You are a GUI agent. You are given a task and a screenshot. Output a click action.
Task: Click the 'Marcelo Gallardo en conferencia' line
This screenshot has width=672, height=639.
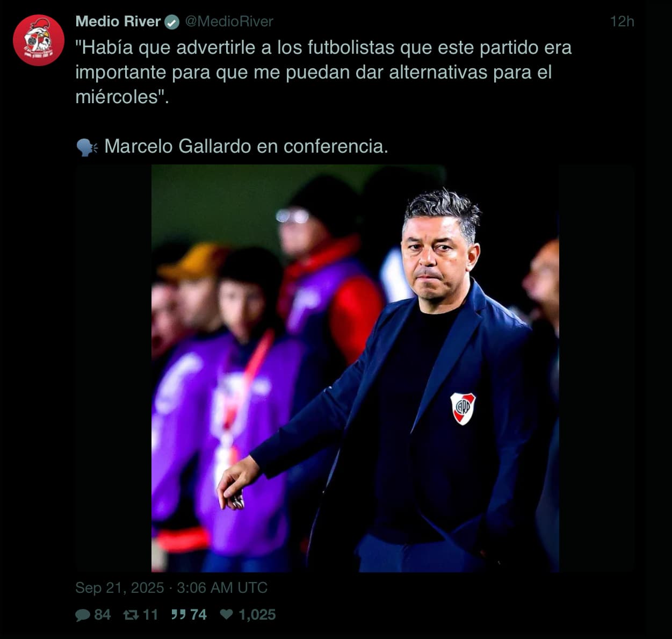pos(246,146)
